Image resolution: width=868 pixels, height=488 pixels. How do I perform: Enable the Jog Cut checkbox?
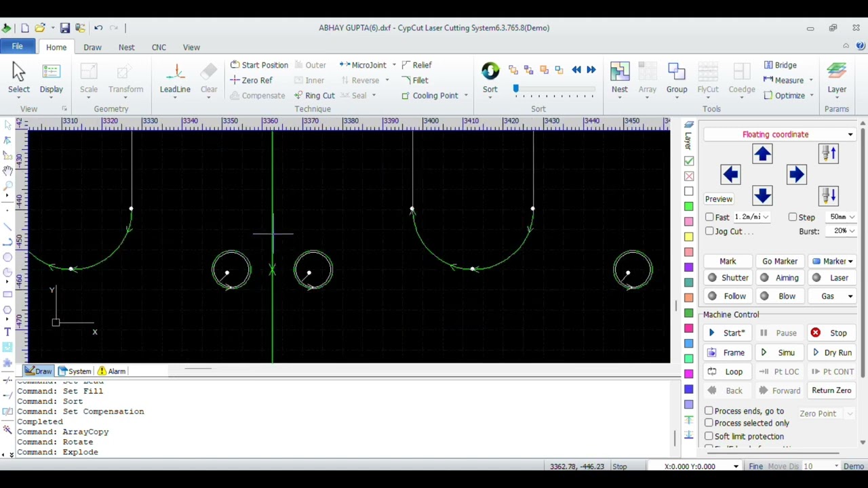coord(709,231)
